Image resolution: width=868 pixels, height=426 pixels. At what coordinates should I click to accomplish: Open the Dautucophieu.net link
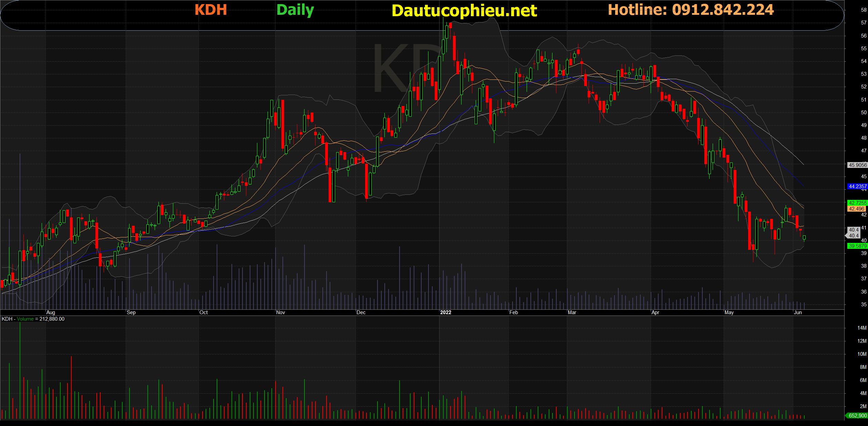[464, 11]
